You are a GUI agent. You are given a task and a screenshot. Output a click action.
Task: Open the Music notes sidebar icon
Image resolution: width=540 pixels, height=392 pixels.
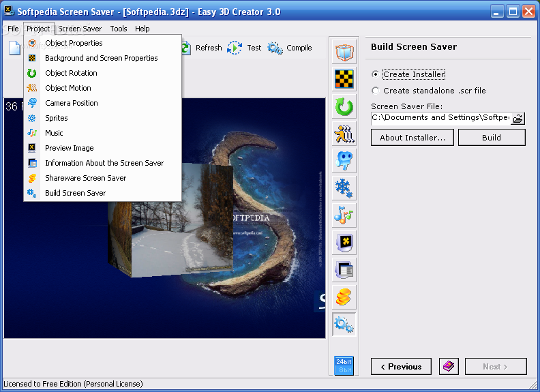(x=344, y=215)
